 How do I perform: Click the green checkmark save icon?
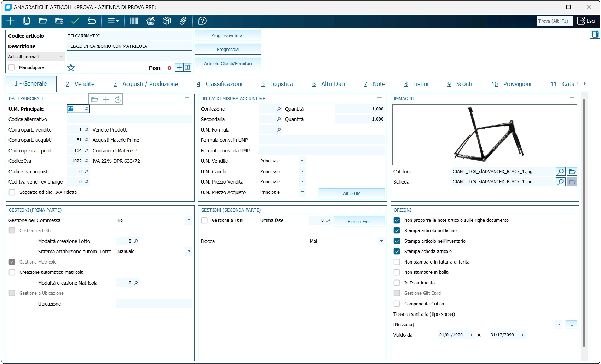(75, 21)
